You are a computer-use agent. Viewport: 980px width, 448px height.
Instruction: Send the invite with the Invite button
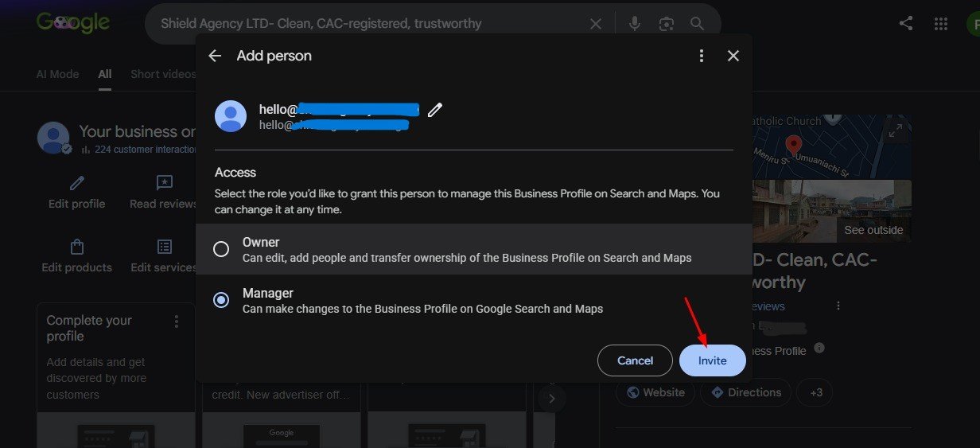tap(713, 360)
